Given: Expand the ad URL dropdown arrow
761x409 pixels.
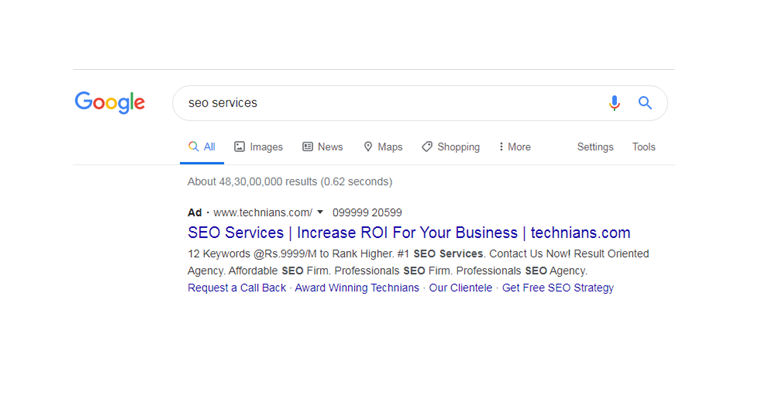Looking at the screenshot, I should pos(320,212).
